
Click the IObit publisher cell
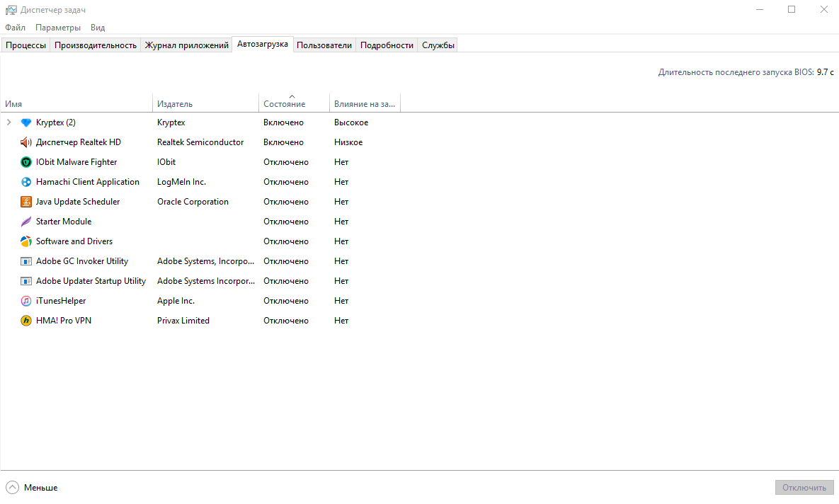coord(166,162)
